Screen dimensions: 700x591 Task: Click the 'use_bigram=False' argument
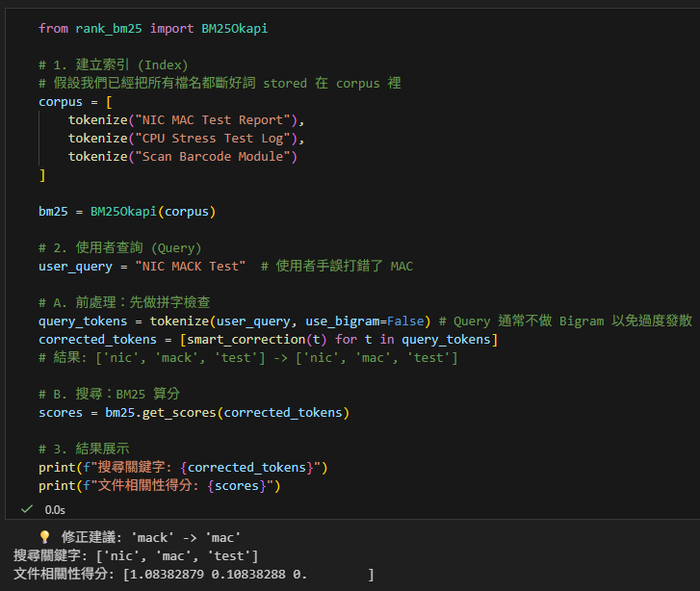[x=365, y=321]
